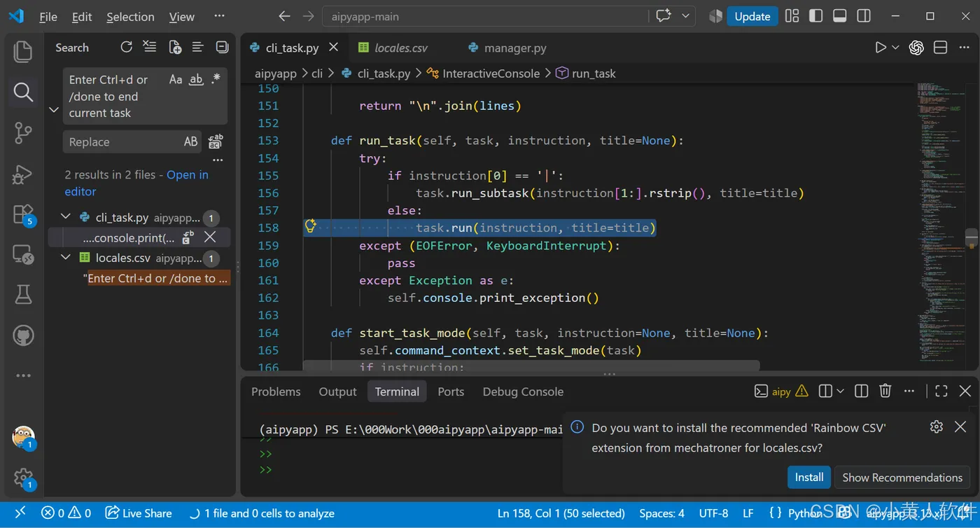Click Show Recommendations button

(x=902, y=477)
